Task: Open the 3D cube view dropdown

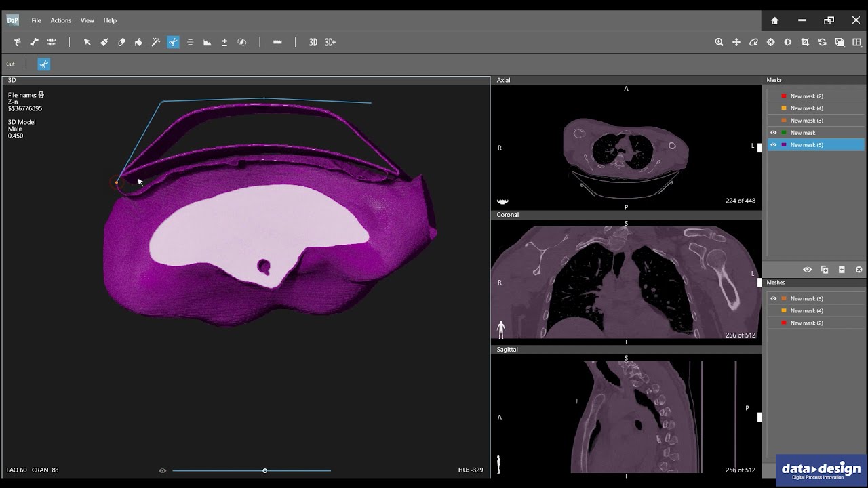Action: (x=840, y=42)
